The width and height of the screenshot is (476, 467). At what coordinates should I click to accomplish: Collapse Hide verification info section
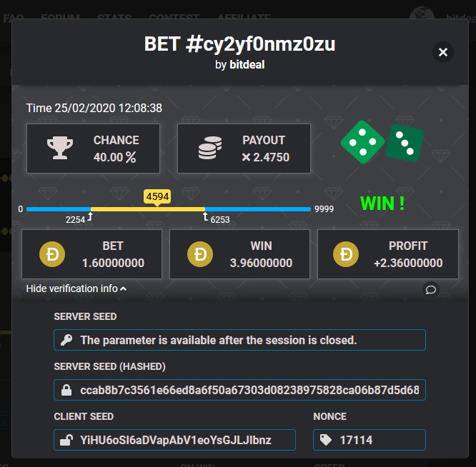76,288
